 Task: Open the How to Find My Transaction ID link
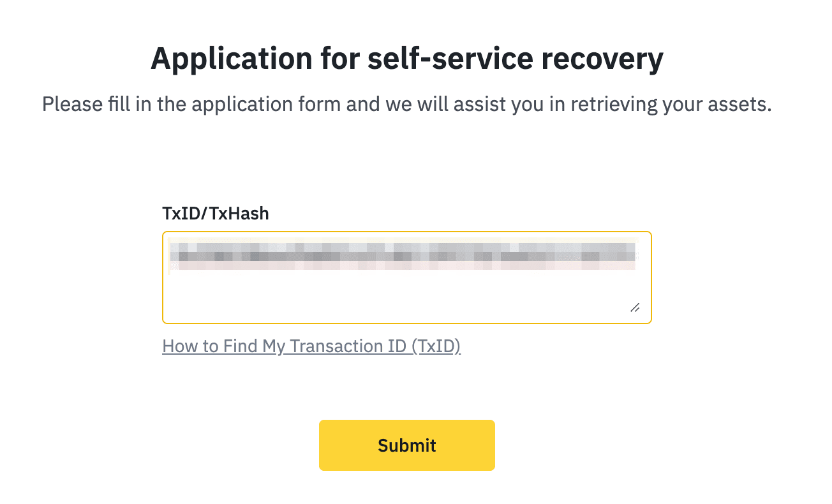(x=311, y=346)
